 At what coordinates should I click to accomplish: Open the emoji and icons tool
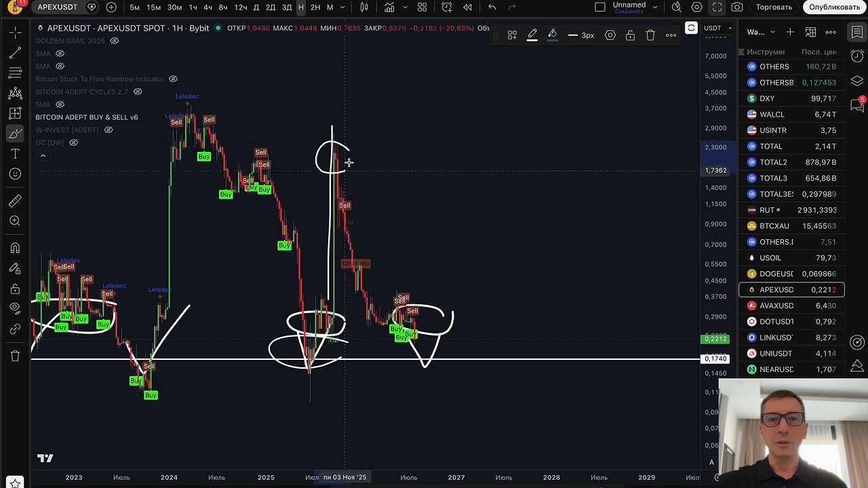pos(15,175)
